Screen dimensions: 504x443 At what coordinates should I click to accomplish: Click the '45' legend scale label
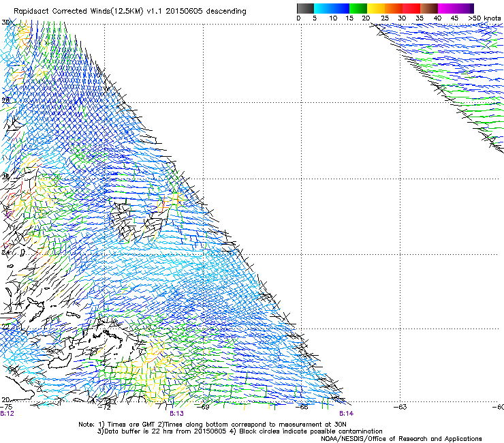point(454,18)
